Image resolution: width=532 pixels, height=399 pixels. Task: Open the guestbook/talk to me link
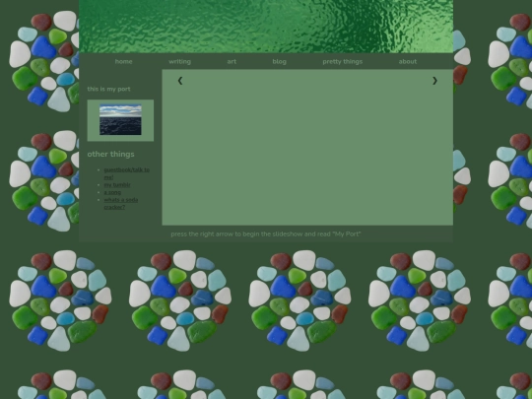point(126,173)
